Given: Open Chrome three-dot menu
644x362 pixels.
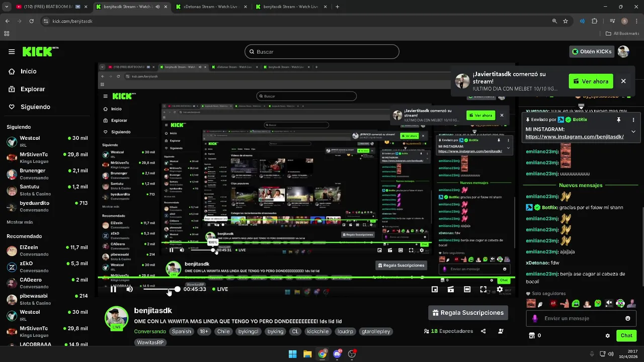Looking at the screenshot, I should coord(636,21).
